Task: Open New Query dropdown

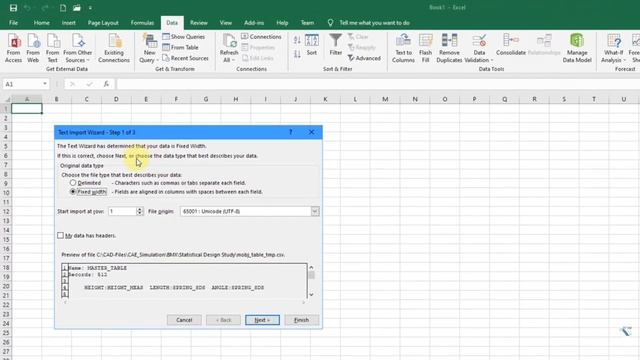Action: click(149, 48)
